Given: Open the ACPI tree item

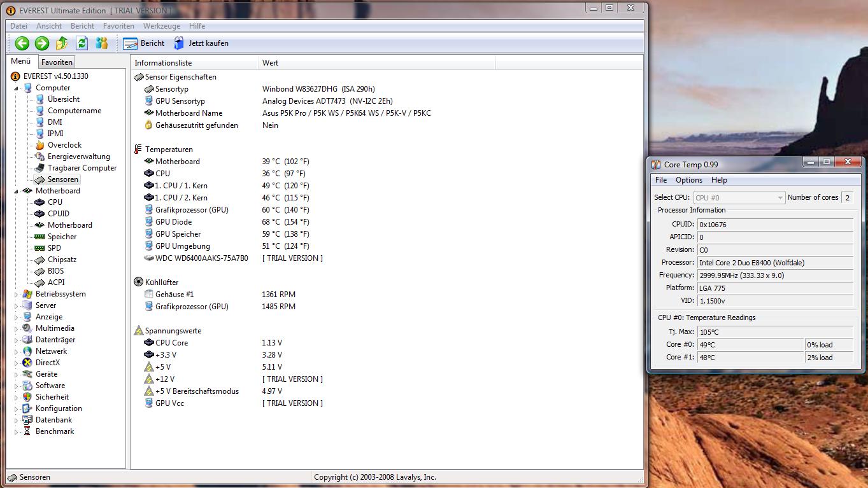Looking at the screenshot, I should pyautogui.click(x=56, y=282).
